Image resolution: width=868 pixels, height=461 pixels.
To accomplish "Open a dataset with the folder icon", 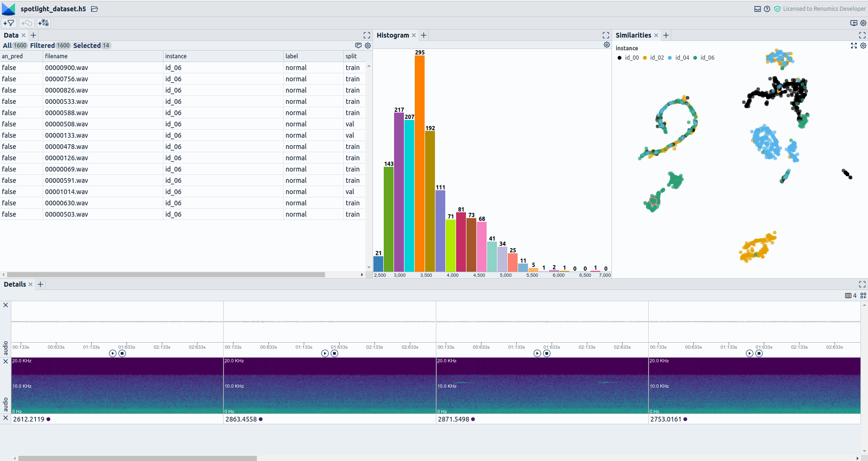I will click(x=94, y=9).
